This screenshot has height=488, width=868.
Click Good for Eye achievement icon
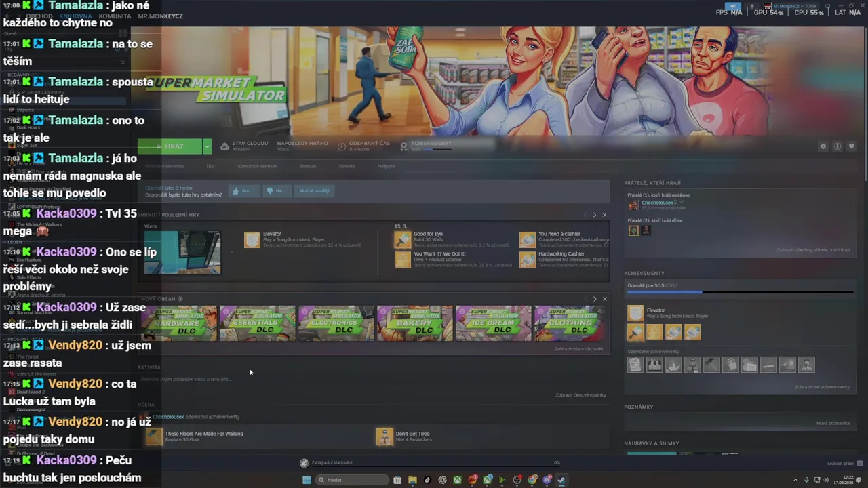[x=403, y=240]
